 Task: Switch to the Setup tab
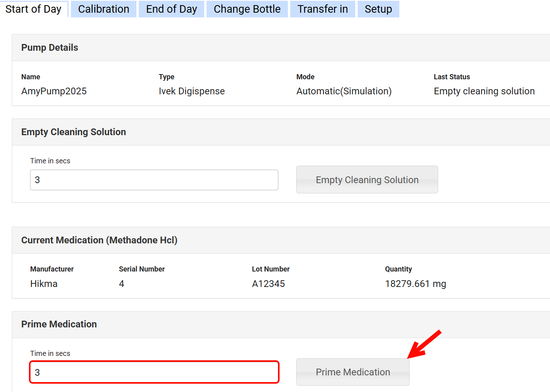378,9
